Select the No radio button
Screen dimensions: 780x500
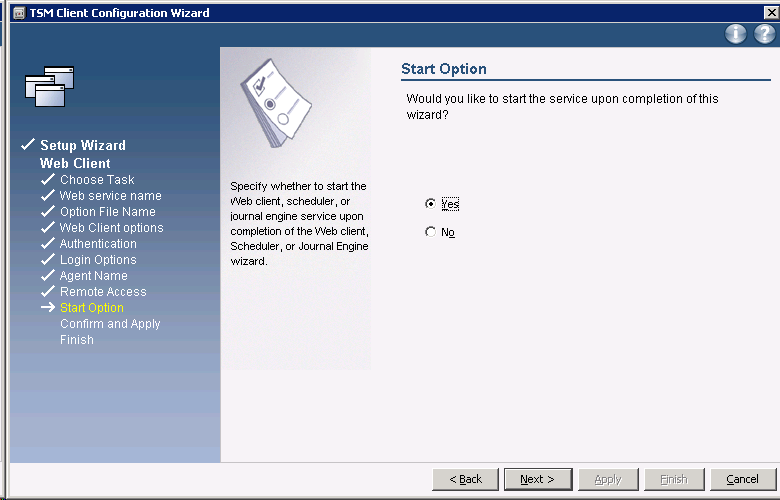coord(431,232)
